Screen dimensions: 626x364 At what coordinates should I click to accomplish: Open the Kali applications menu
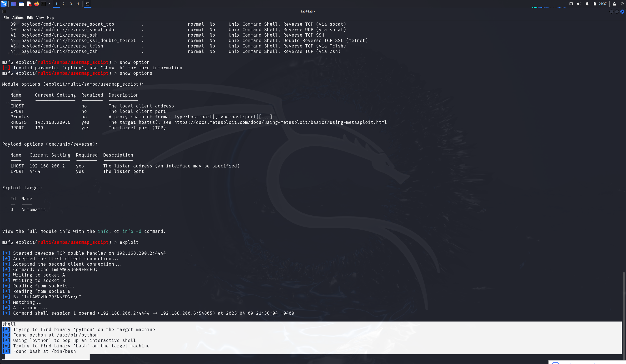4,4
